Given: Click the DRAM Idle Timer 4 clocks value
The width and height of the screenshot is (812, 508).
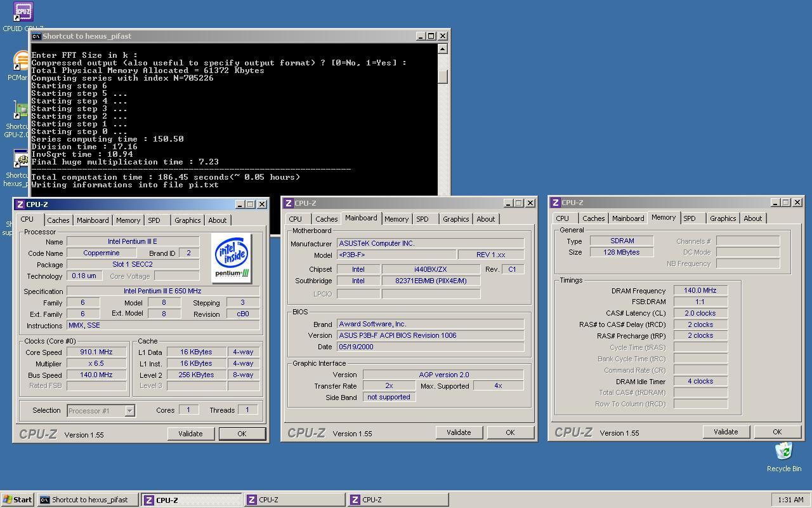Looking at the screenshot, I should click(700, 381).
